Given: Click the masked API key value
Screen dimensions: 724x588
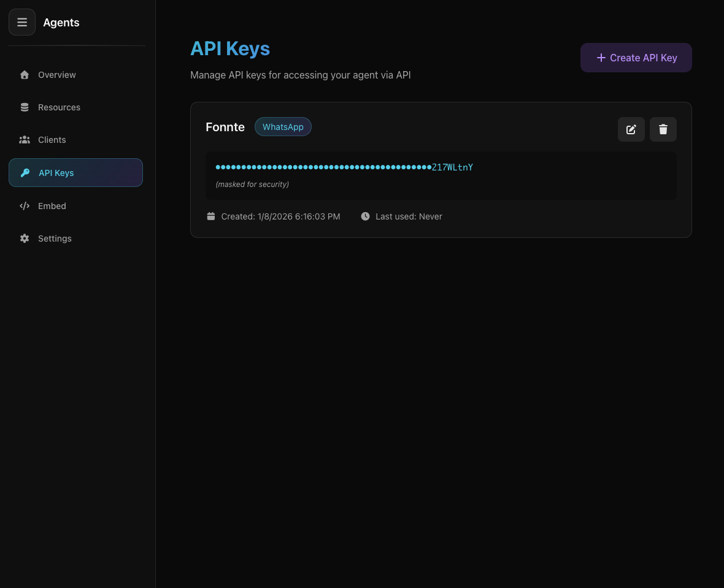Looking at the screenshot, I should [344, 167].
